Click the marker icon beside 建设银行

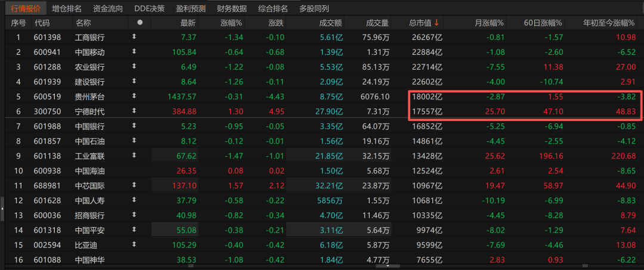tap(134, 82)
